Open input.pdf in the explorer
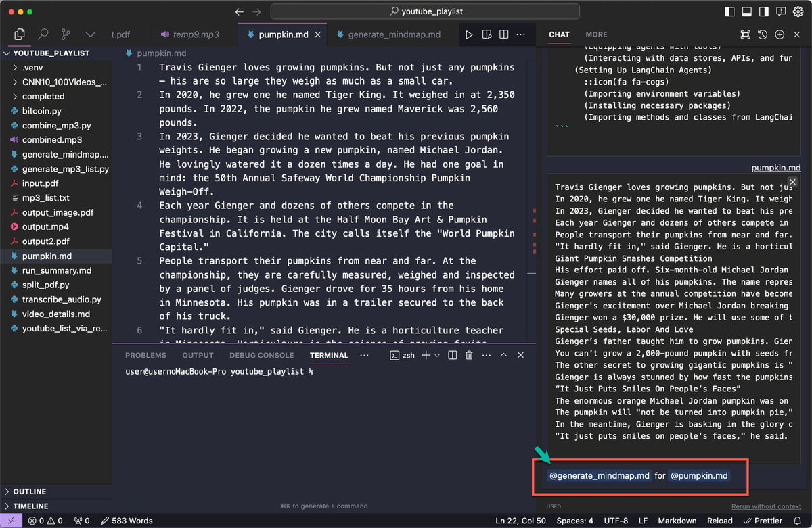Screen dimensions: 812x528 click(x=56, y=183)
